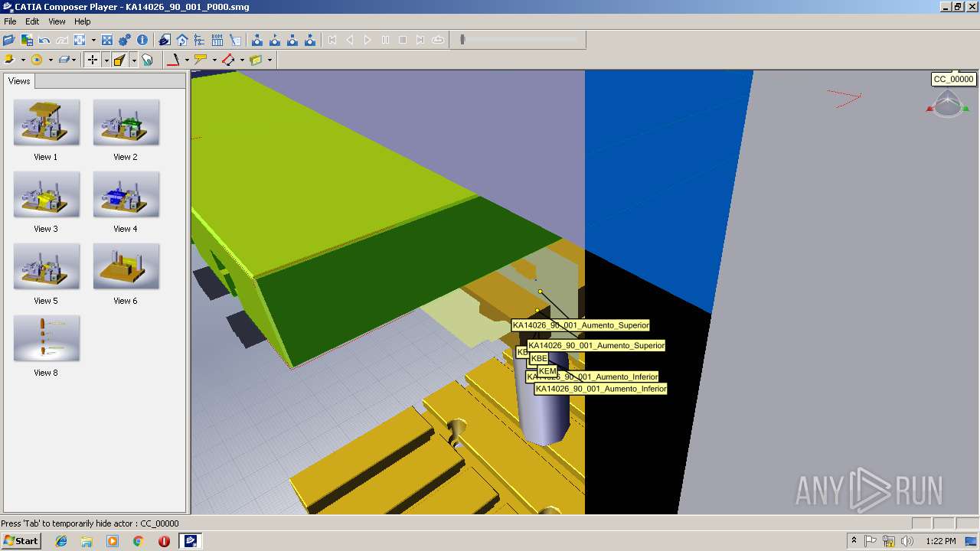This screenshot has height=551, width=980.
Task: Open the Edit menu
Action: 32,21
